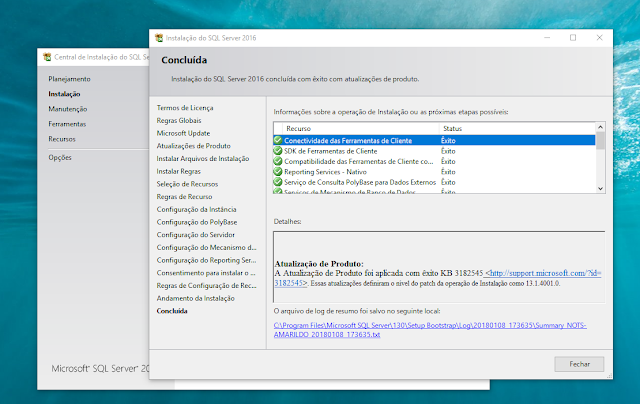Click the SQL Server setup title bar icon
This screenshot has width=640, height=404.
point(159,38)
